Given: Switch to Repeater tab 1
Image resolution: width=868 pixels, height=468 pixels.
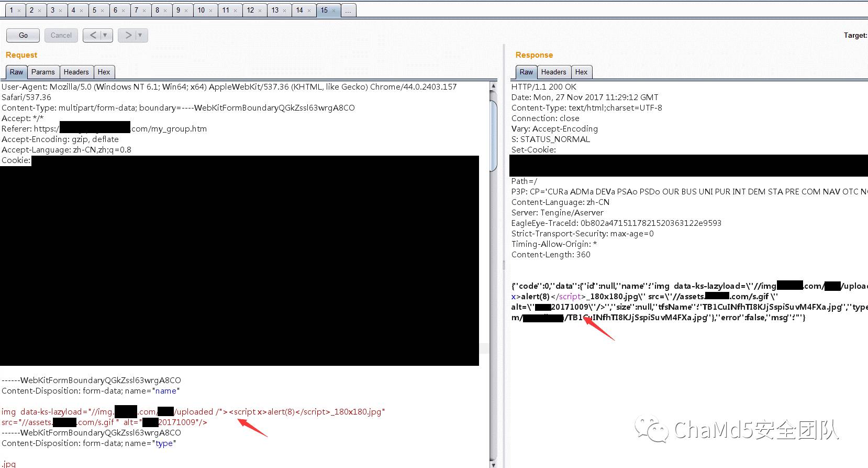Looking at the screenshot, I should 15,10.
